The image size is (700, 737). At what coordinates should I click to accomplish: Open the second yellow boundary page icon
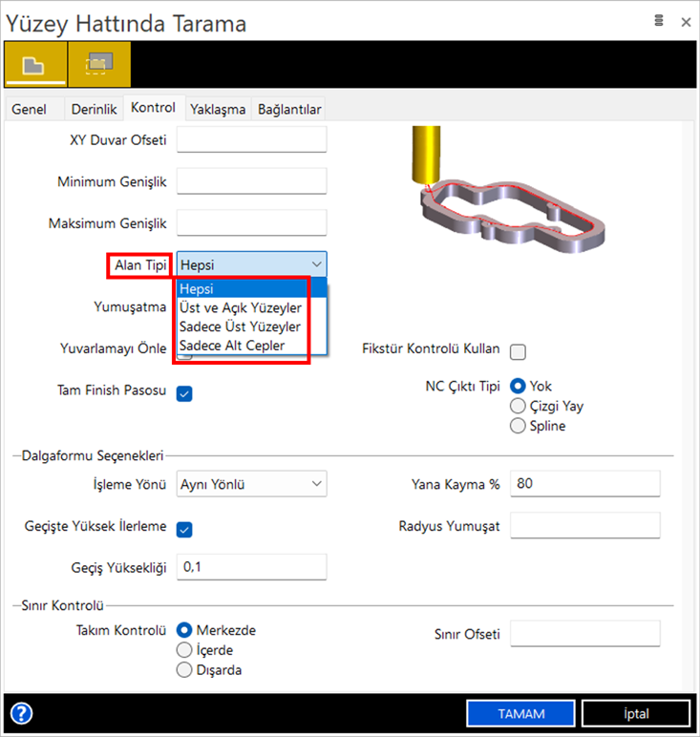point(99,64)
